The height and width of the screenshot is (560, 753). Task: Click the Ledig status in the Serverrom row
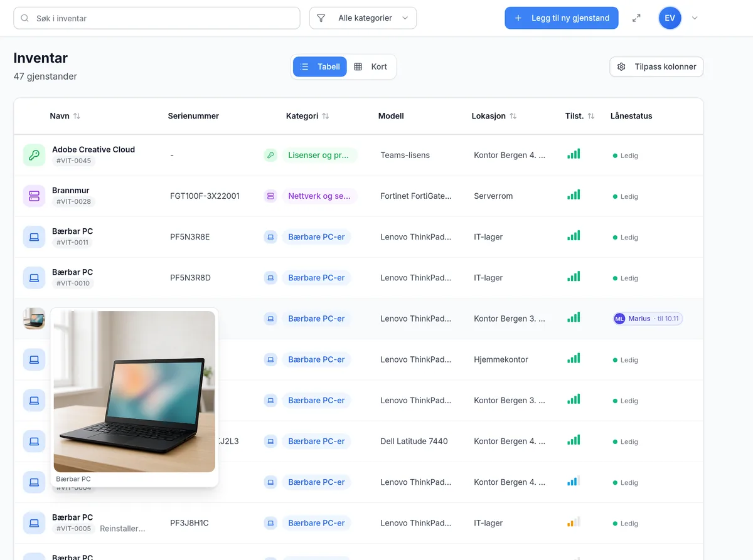point(626,196)
